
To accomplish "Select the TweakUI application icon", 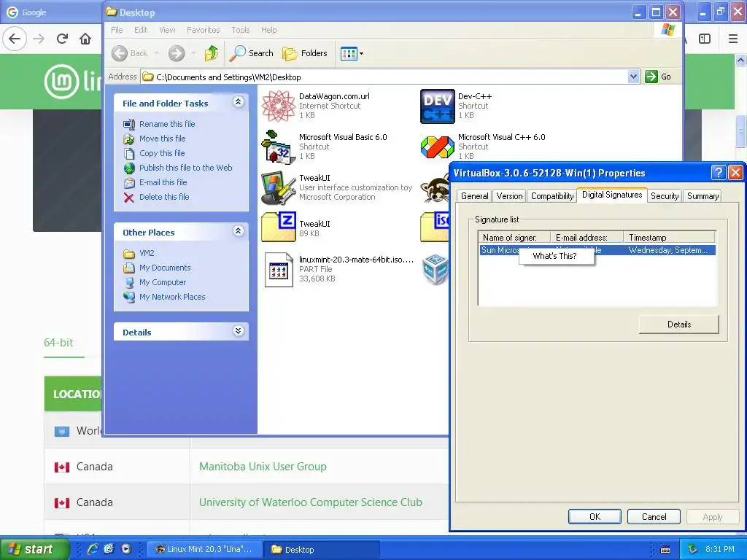I will (279, 188).
